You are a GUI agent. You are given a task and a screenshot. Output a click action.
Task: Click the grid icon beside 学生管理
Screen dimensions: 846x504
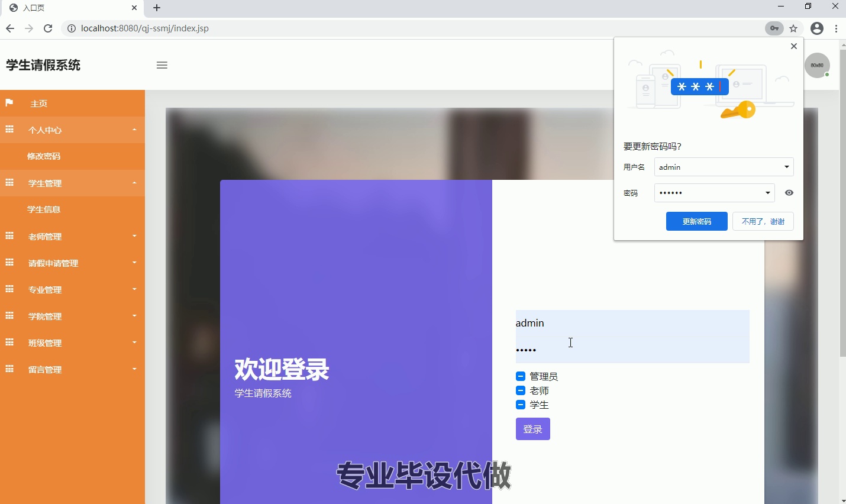[9, 183]
